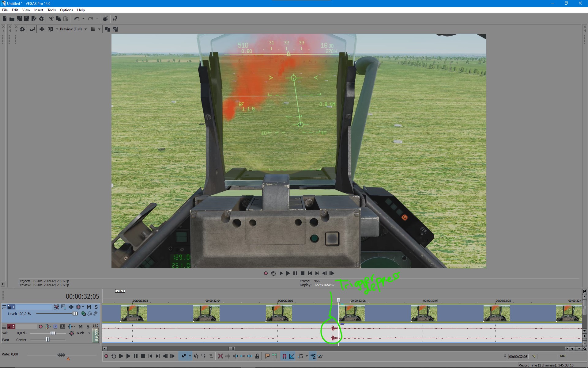This screenshot has height=368, width=588.
Task: Expand the Split Screen View dropdown arrow
Action: point(57,29)
